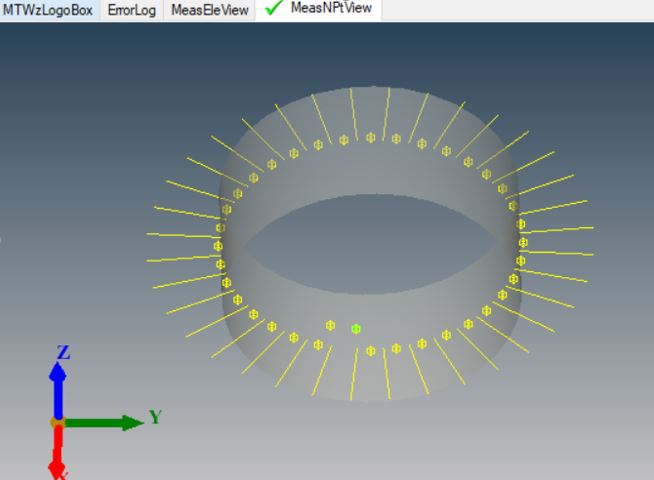Click the green Y axis arrow

pyautogui.click(x=104, y=423)
